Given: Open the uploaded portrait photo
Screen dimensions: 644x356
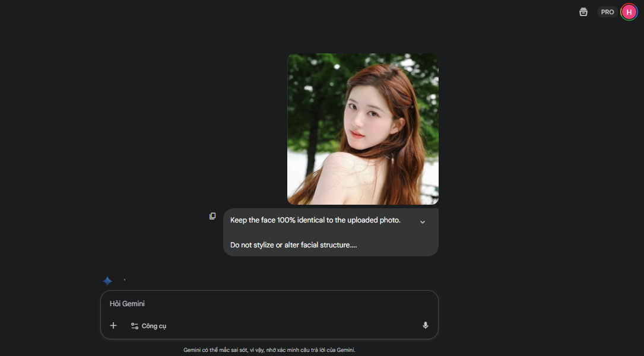Looking at the screenshot, I should [x=363, y=129].
